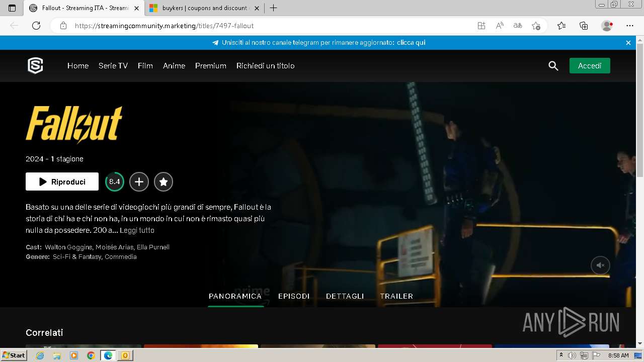Open the translate icon in address bar
Screen dimensions: 644x362
(x=518, y=26)
